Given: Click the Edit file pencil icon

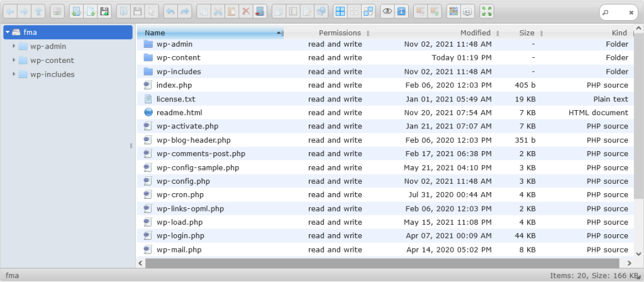Looking at the screenshot, I should point(306,11).
